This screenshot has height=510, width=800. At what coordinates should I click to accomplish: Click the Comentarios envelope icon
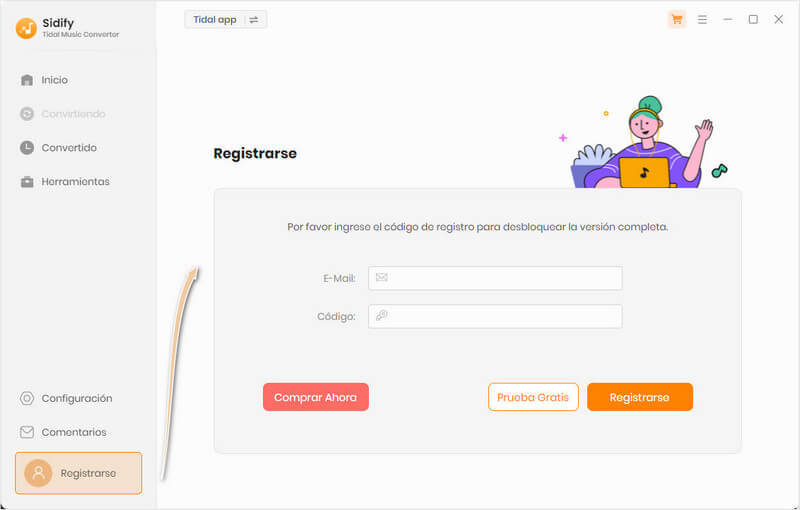[x=27, y=432]
